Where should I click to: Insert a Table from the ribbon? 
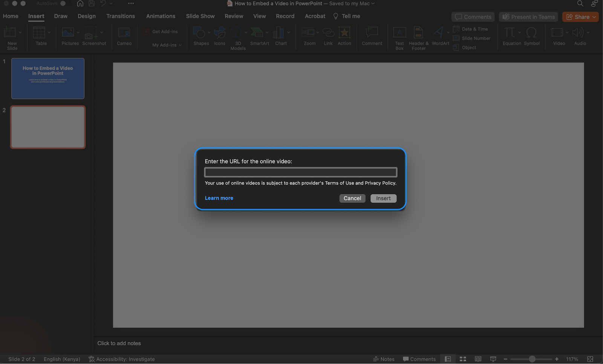[x=40, y=36]
